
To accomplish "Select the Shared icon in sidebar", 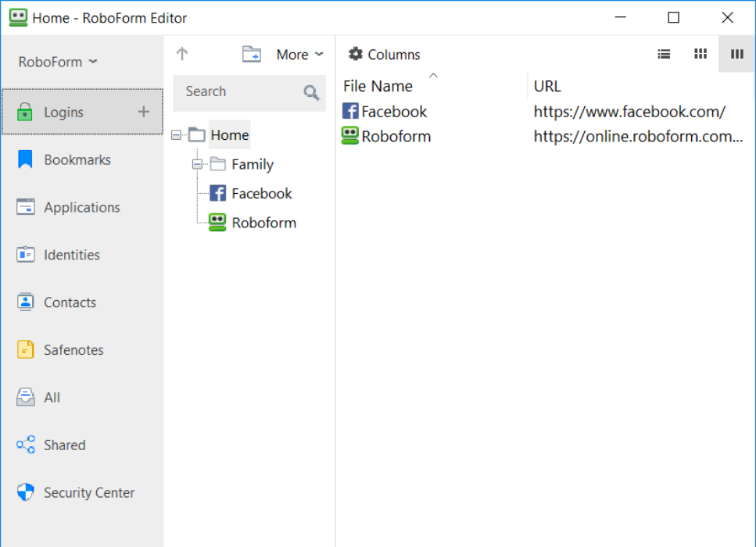I will tap(25, 445).
